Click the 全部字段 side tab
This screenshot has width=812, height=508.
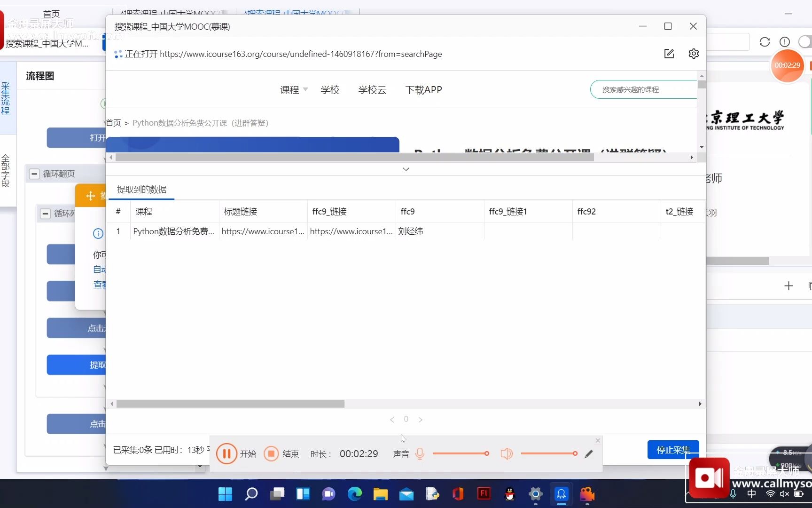6,170
